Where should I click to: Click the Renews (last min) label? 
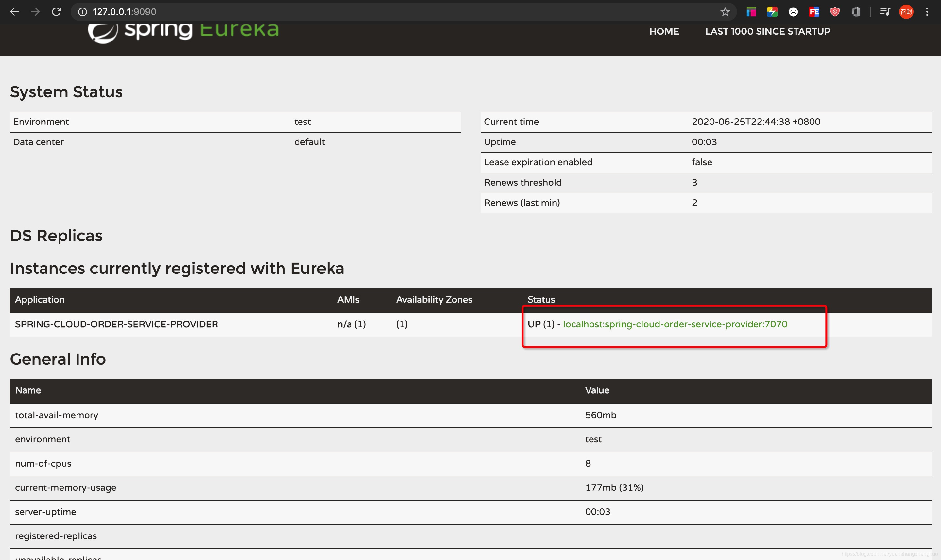tap(522, 203)
